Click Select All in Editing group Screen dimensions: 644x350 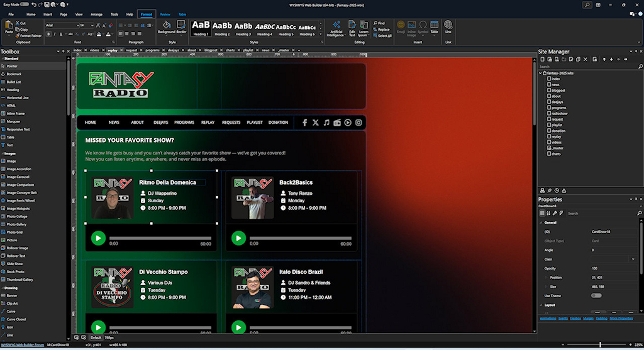[382, 36]
